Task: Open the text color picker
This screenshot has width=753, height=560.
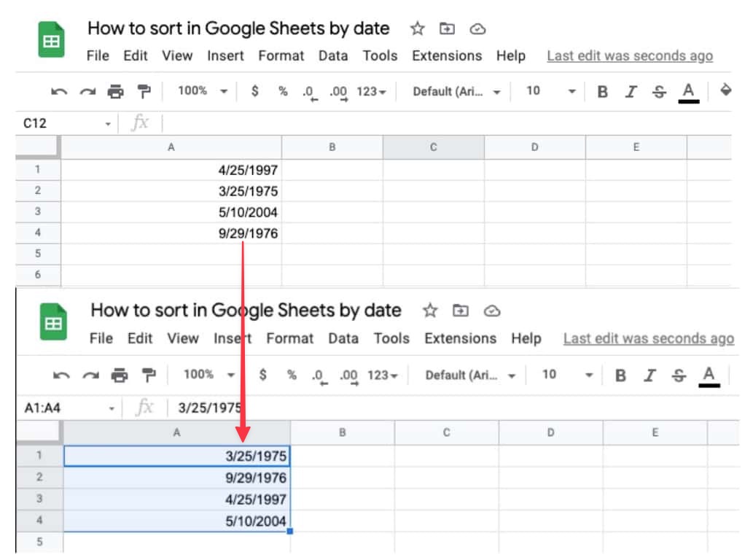Action: 687,91
